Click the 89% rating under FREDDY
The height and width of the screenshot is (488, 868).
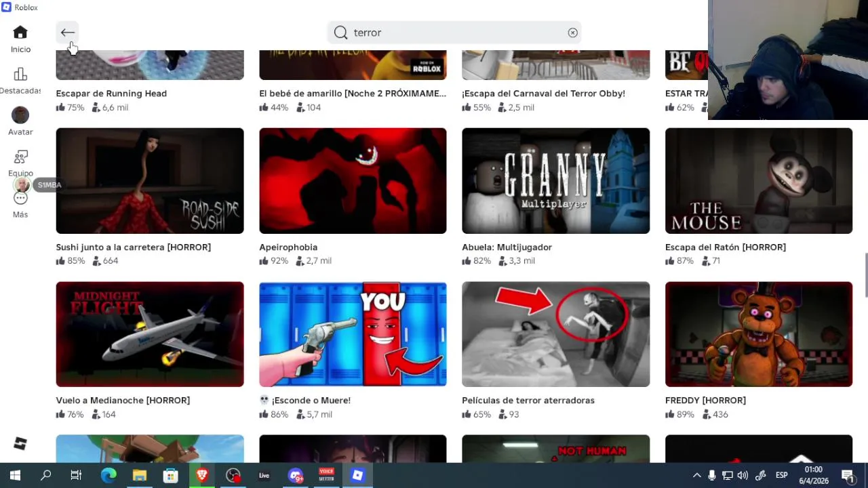click(680, 415)
